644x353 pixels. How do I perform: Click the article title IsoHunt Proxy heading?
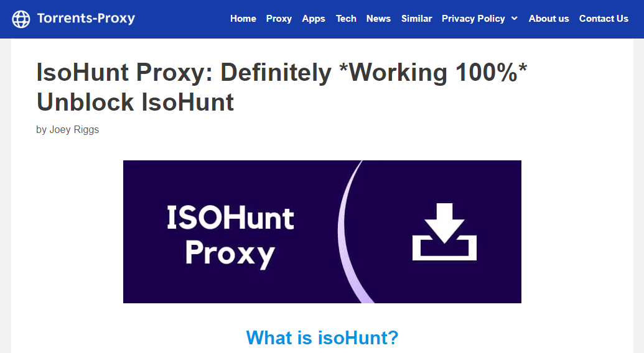pos(281,87)
